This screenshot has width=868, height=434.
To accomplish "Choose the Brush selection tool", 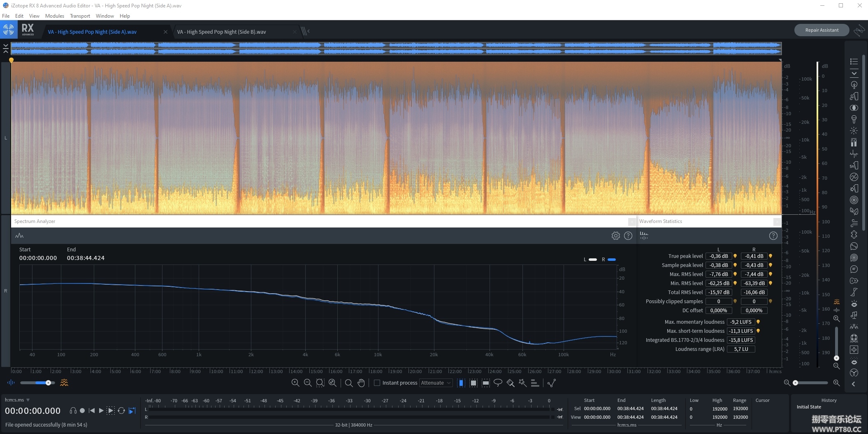I will (510, 383).
